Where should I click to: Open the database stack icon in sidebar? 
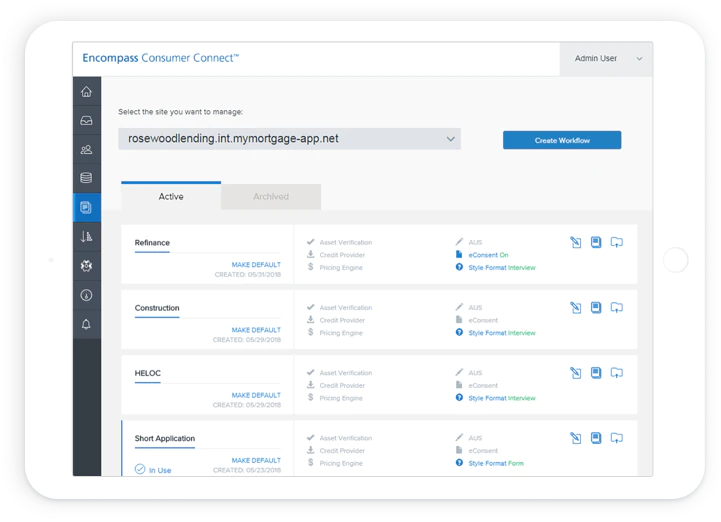click(86, 178)
